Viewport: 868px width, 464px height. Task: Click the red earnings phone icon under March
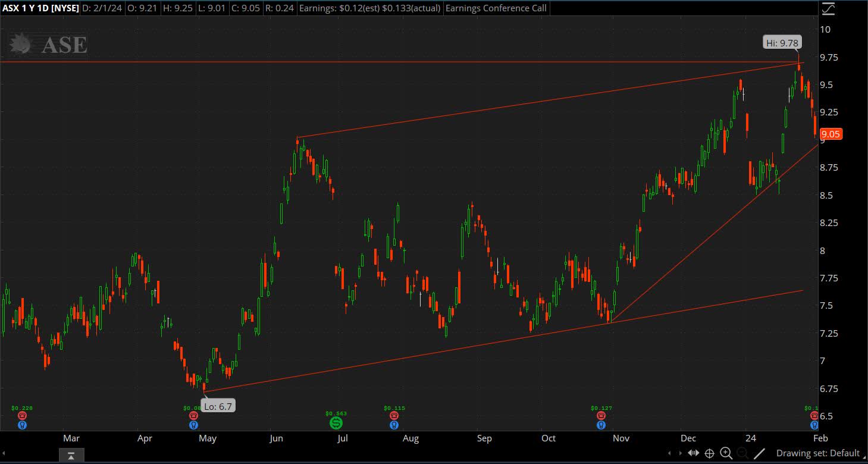point(22,416)
